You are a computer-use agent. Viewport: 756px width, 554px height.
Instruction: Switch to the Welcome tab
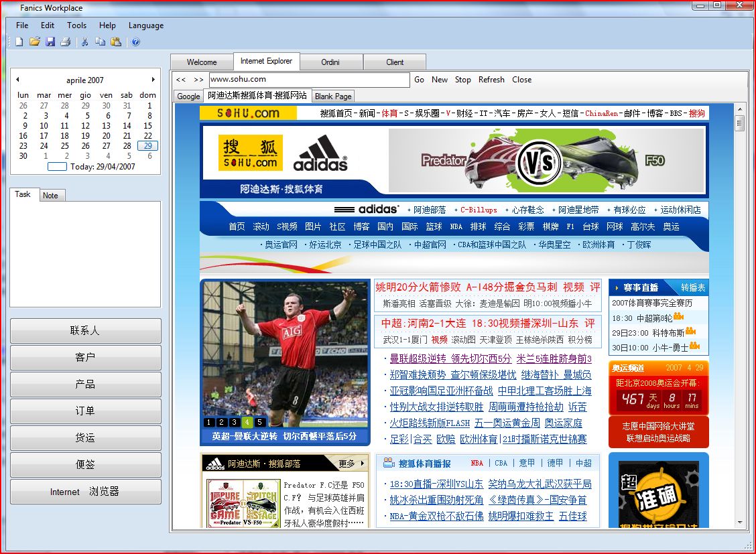point(202,62)
